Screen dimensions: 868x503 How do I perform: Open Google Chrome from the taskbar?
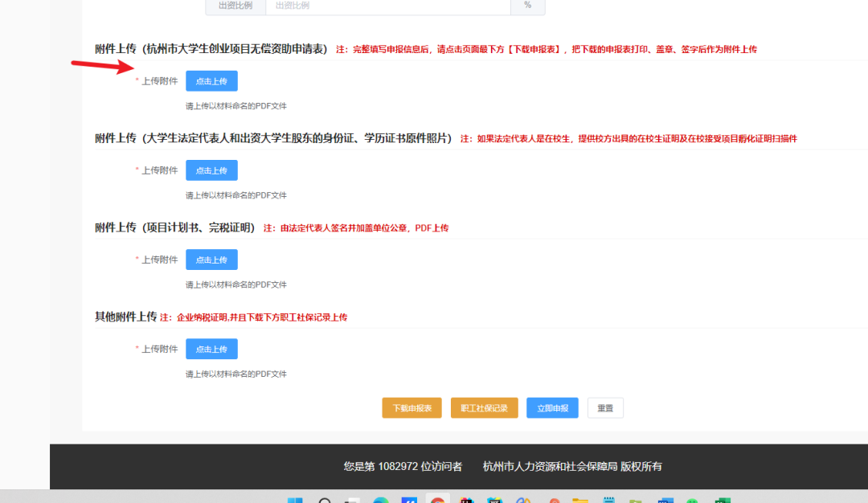click(438, 499)
